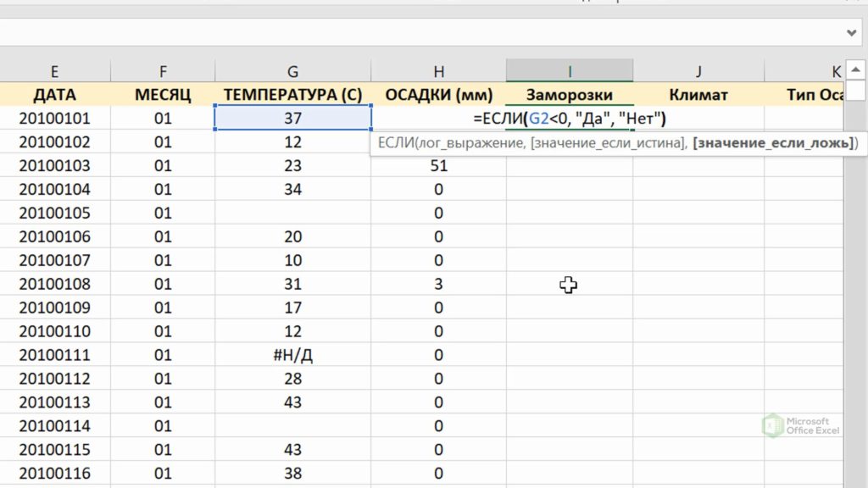Click the лог_выражение argument in the tooltip
This screenshot has width=868, height=488.
click(469, 143)
